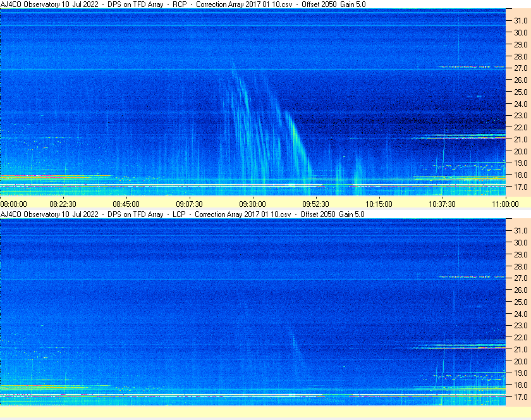This screenshot has height=420, width=531.
Task: Click the 31.0 frequency label on RCP plot
Action: tap(521, 21)
